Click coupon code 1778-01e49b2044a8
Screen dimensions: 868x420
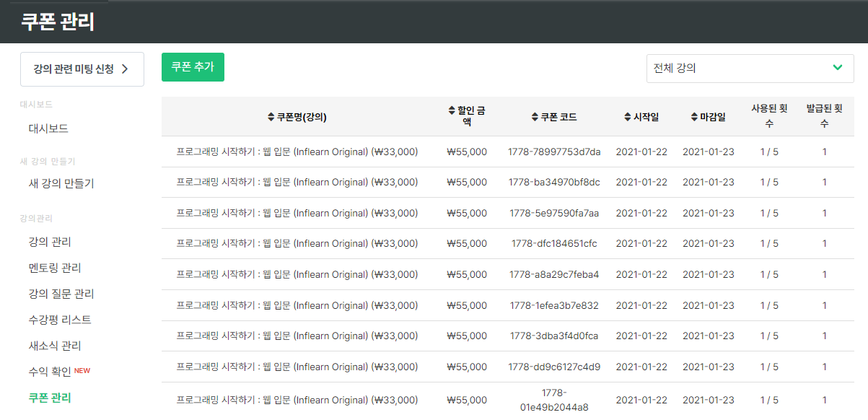point(554,400)
